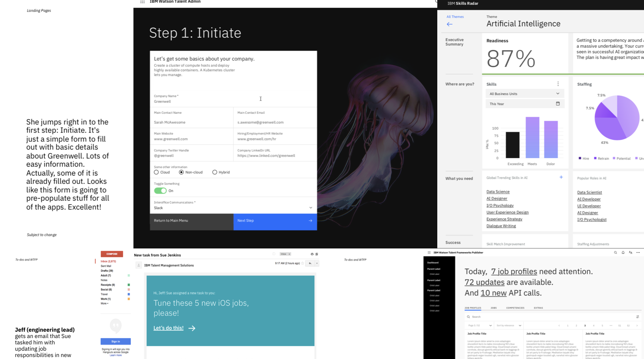Image resolution: width=644 pixels, height=359 pixels.
Task: Star the email from IBM Talent Management
Action: (x=303, y=263)
